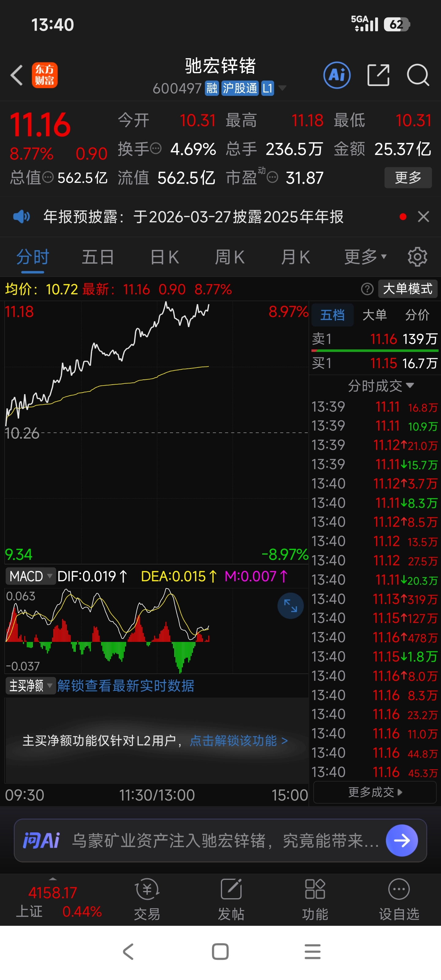Tap the trade row 11.16 45.3万
This screenshot has height=980, width=441.
[x=375, y=772]
